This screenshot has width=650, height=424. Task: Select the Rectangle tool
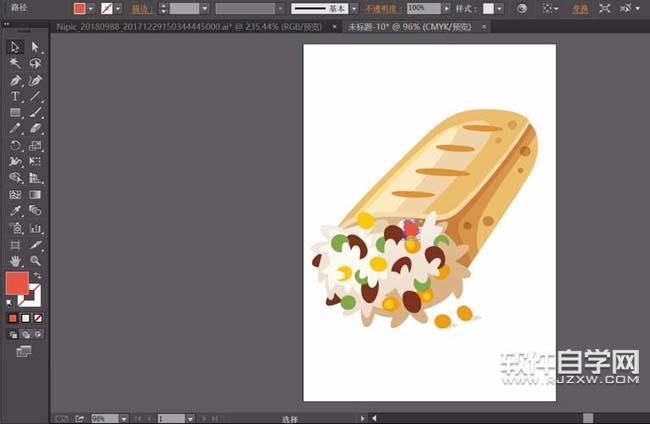coord(15,112)
